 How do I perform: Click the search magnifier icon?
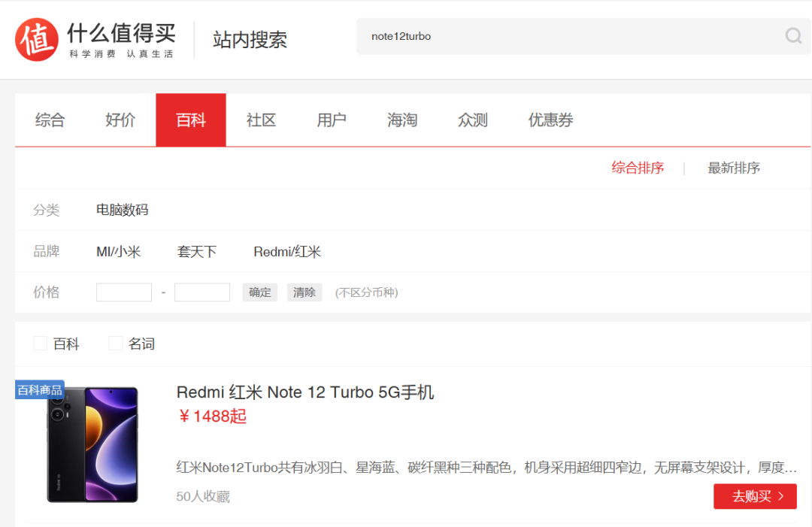click(x=793, y=36)
